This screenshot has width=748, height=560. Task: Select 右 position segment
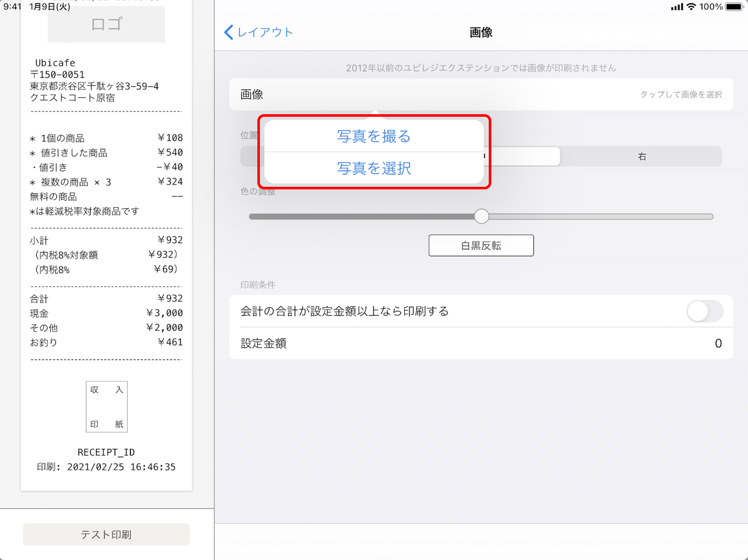(641, 156)
